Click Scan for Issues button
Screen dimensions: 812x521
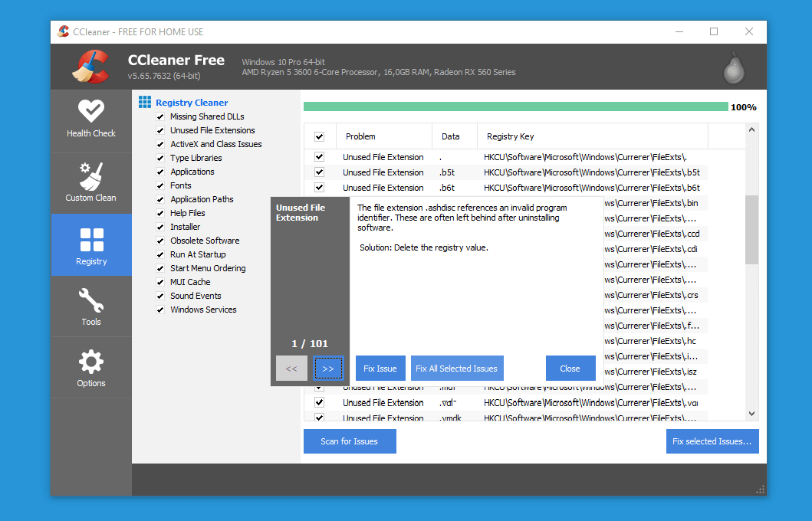(x=350, y=441)
